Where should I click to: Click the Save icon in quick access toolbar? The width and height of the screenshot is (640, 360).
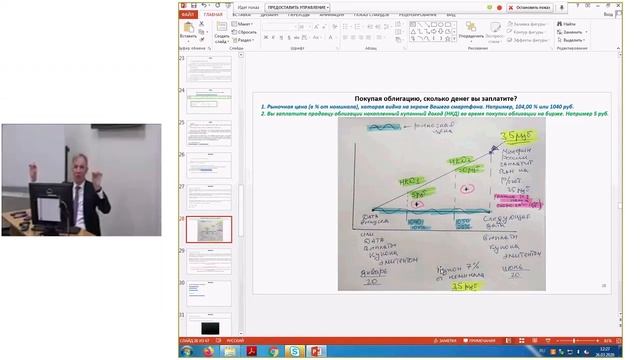coord(194,6)
